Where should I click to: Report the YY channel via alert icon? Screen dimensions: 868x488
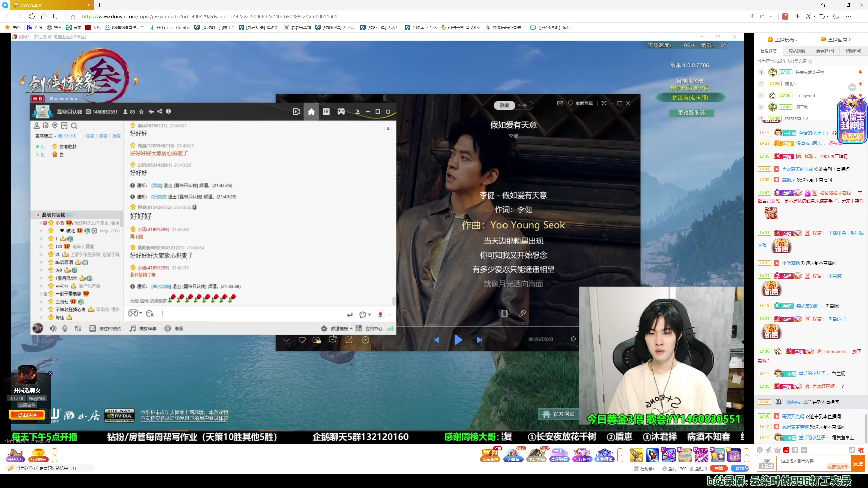(x=168, y=111)
